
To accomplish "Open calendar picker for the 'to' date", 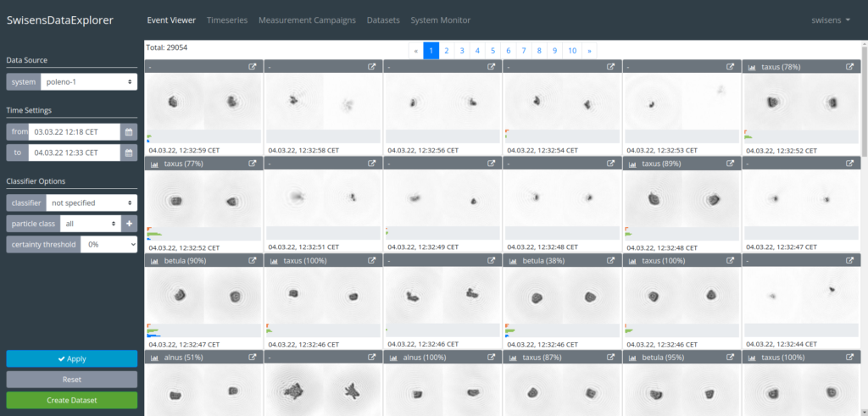I will [128, 153].
